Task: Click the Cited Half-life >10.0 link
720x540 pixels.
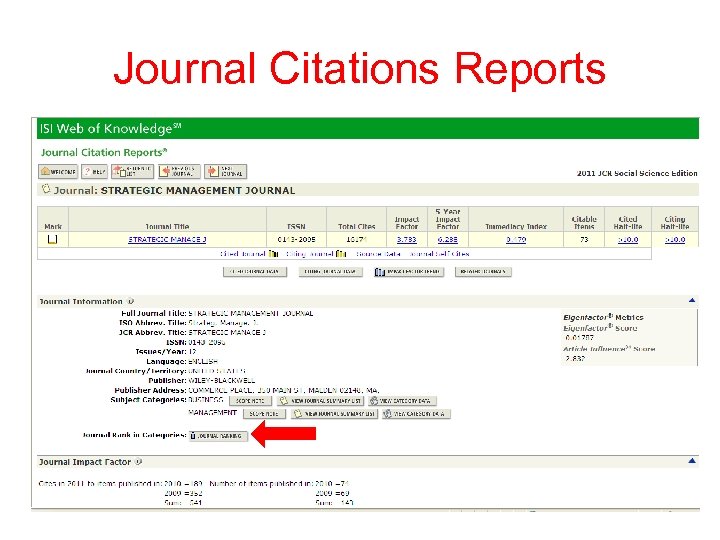Action: point(628,239)
